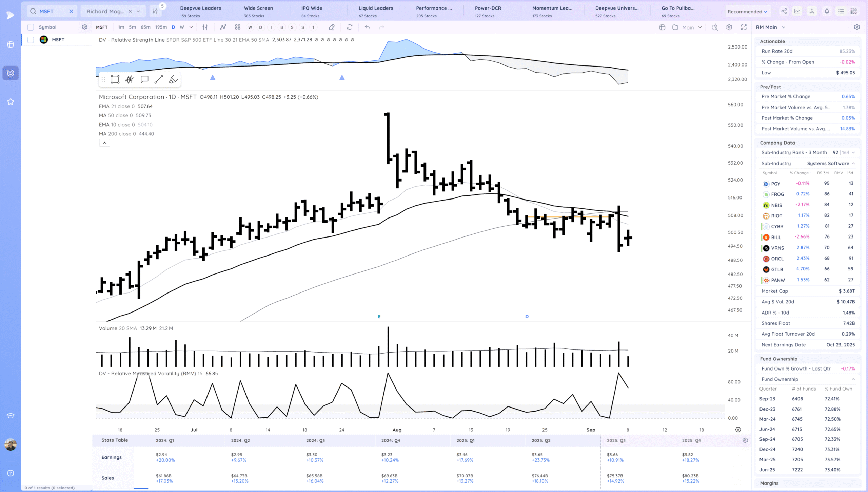
Task: Click the D dividend marker on chart
Action: coord(527,316)
